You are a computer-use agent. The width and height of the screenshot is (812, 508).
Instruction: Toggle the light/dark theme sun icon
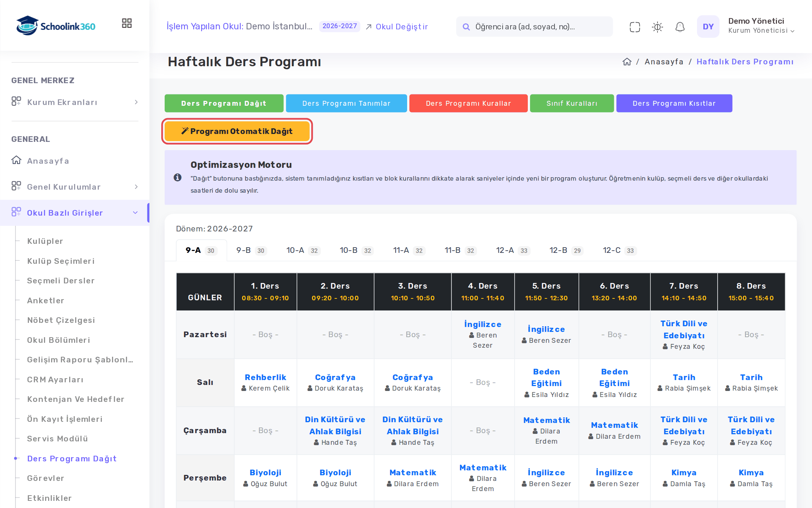[657, 27]
